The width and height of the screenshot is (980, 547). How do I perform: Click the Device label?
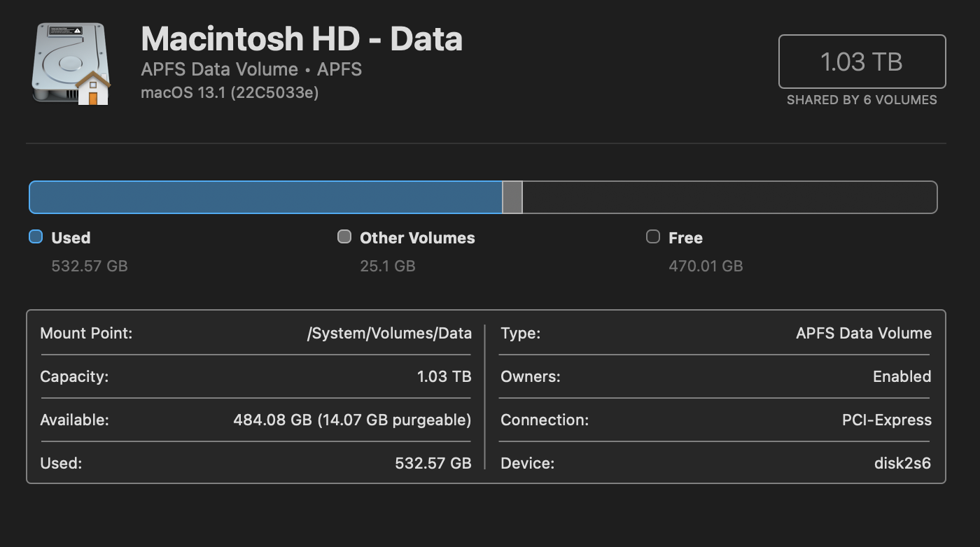(527, 463)
